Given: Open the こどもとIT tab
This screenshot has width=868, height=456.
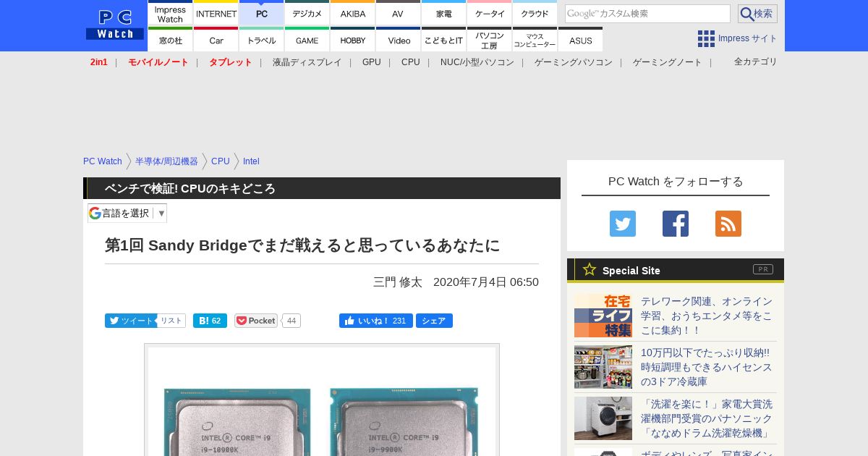Looking at the screenshot, I should [x=443, y=39].
